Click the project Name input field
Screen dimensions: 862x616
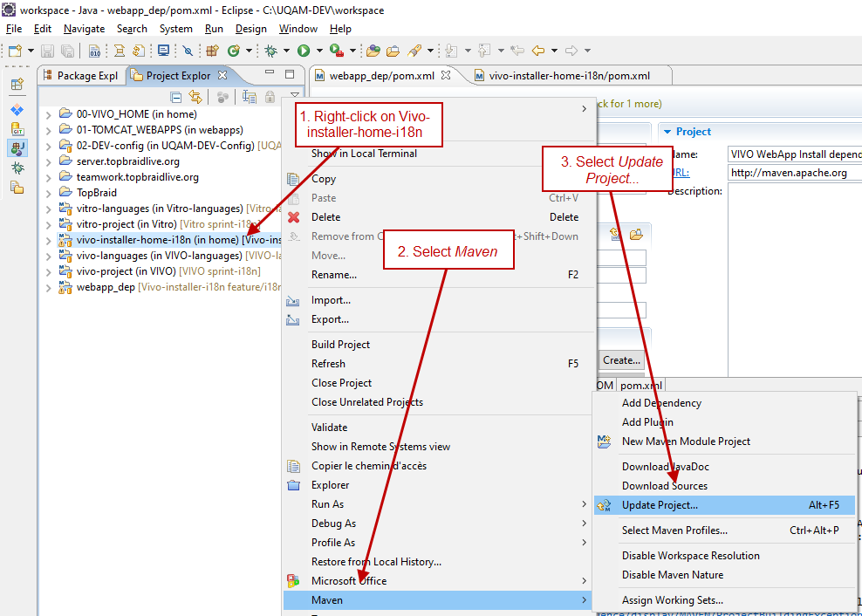[x=795, y=154]
